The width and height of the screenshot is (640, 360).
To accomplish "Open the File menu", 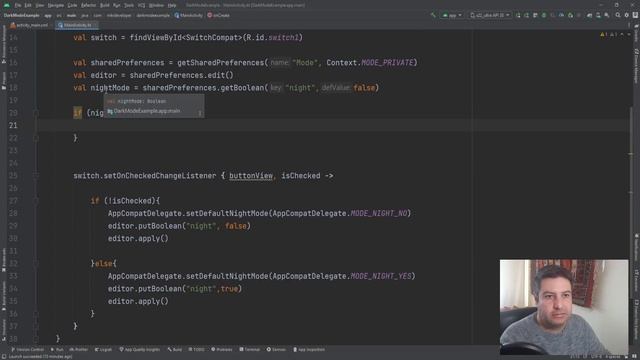I will [18, 5].
